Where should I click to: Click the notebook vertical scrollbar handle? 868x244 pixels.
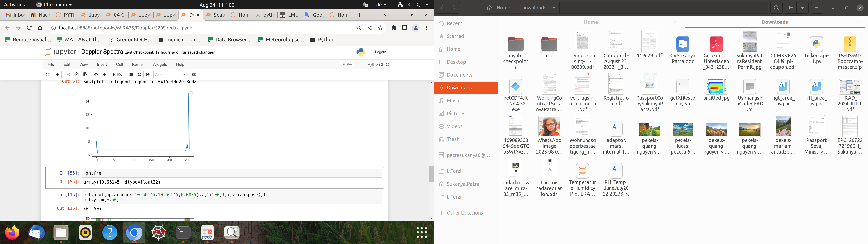[431, 174]
